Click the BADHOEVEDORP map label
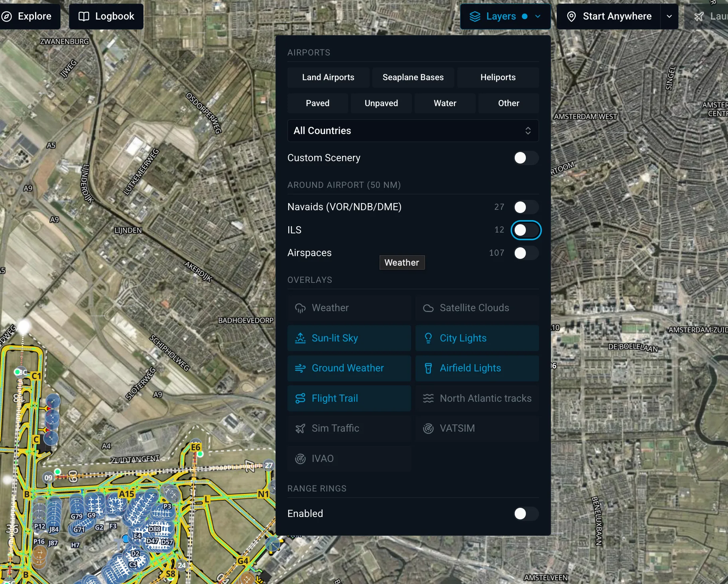 (246, 320)
